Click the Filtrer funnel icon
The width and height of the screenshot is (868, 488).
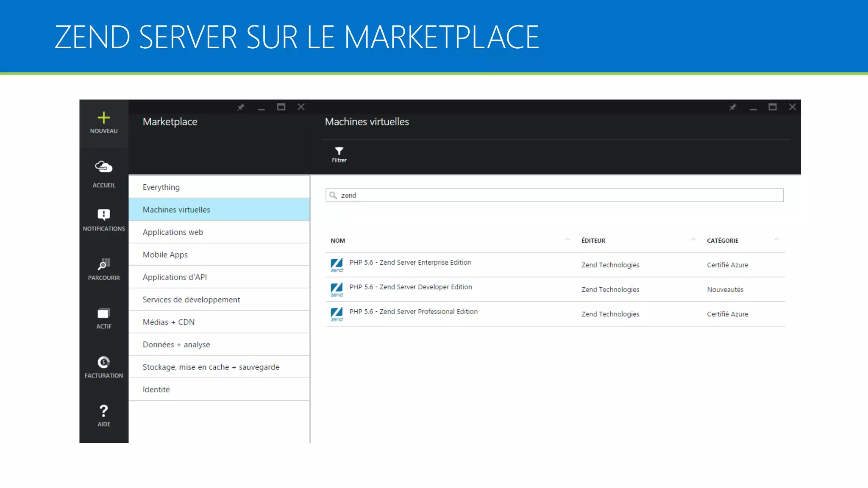click(339, 151)
